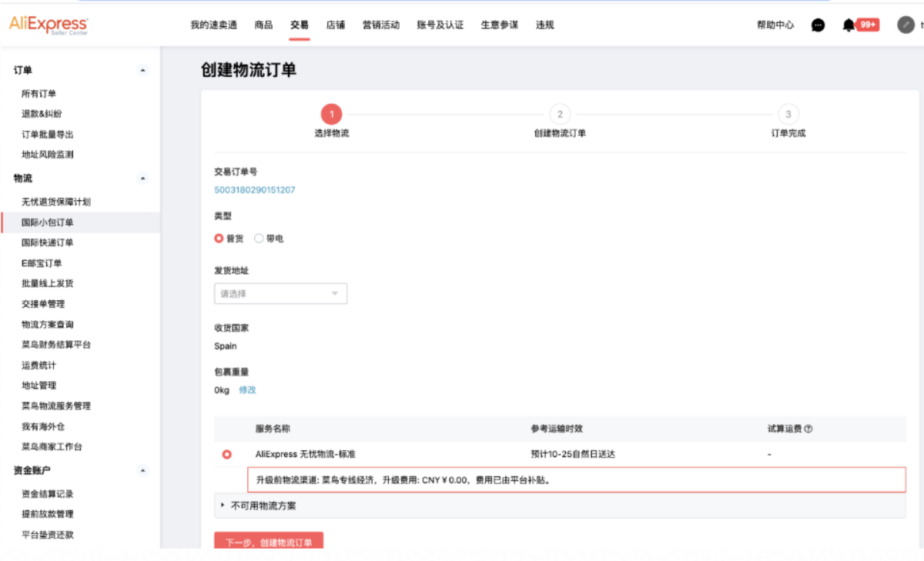This screenshot has height=561, width=924.
Task: Open order link 5003180290151207
Action: pyautogui.click(x=255, y=189)
